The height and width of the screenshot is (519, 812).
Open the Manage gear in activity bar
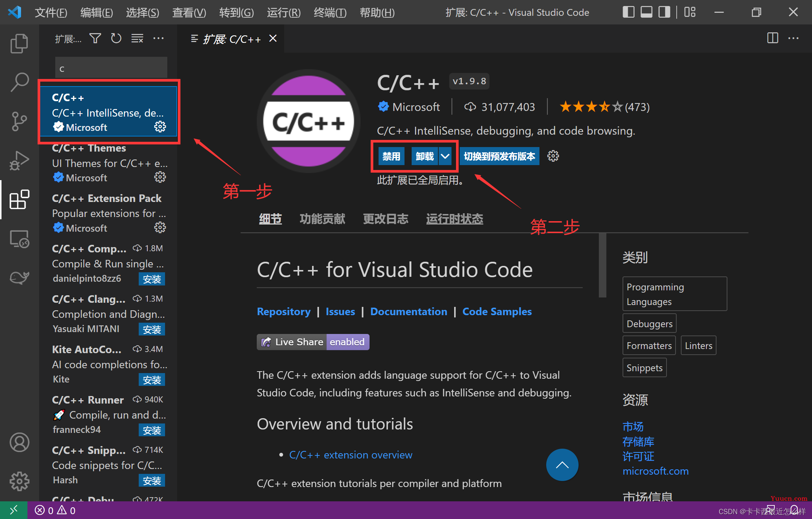tap(19, 481)
